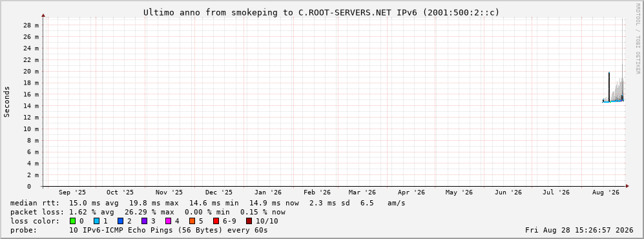Click the light blue loss color 1 swatch
Image resolution: width=644 pixels, height=239 pixels.
point(96,221)
